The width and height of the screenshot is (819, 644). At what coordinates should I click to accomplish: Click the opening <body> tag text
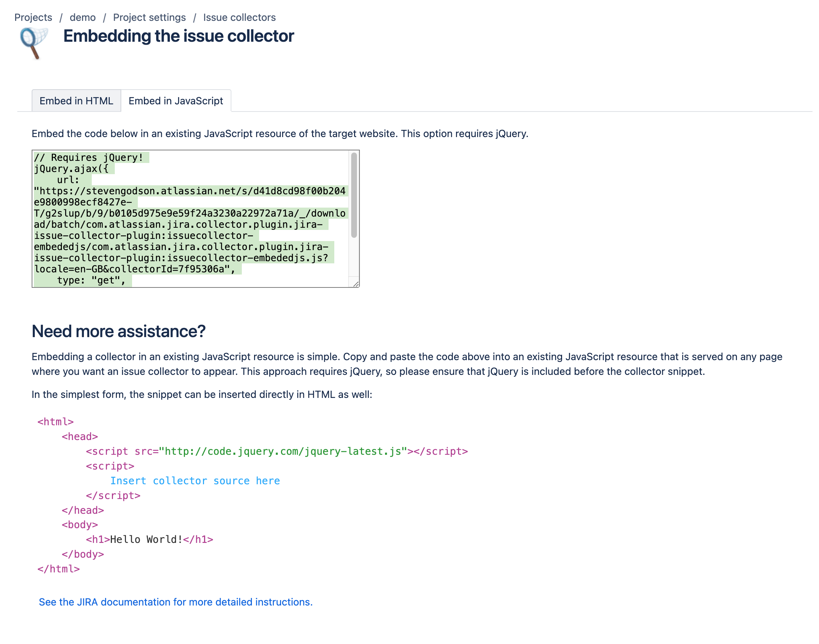click(80, 525)
